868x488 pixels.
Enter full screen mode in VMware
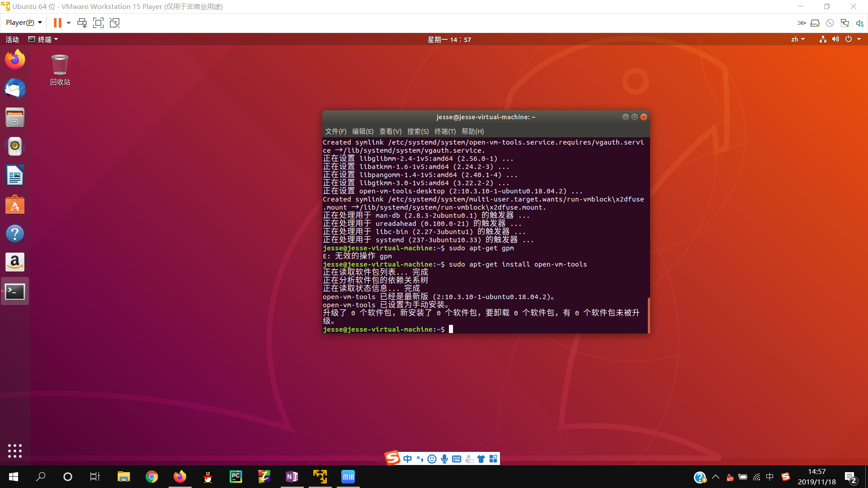[x=98, y=23]
